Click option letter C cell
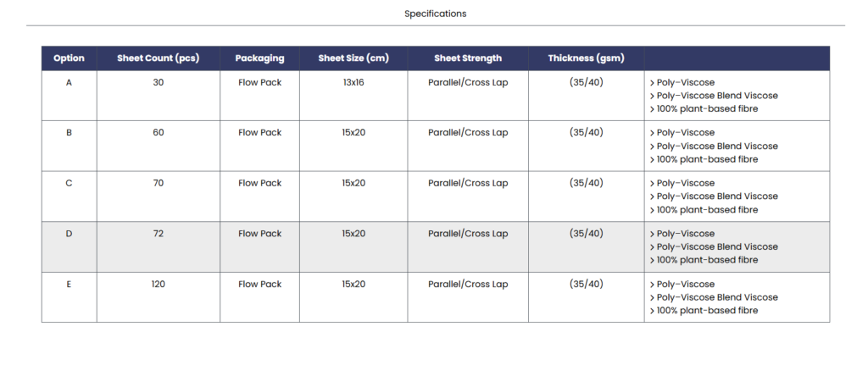Image resolution: width=868 pixels, height=365 pixels. 69,183
